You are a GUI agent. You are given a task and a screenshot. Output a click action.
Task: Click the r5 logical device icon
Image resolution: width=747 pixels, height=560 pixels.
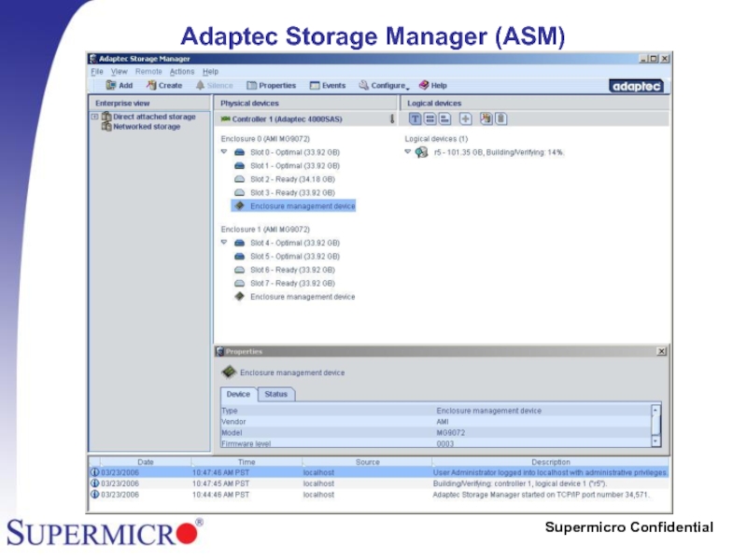tap(421, 152)
